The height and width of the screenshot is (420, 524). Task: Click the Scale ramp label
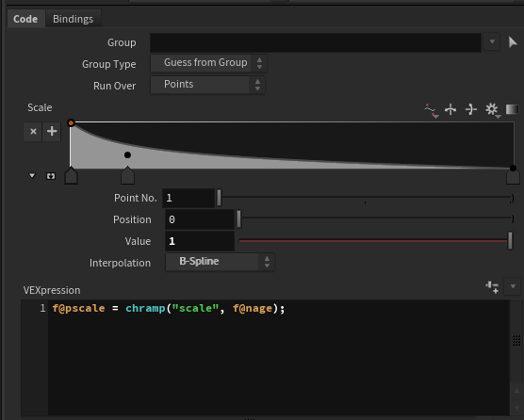pyautogui.click(x=40, y=107)
